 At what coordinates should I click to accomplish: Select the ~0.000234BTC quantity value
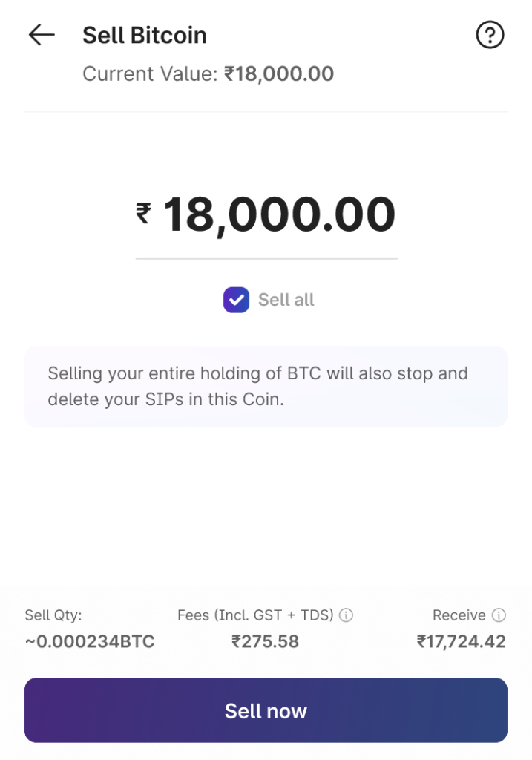click(x=90, y=641)
